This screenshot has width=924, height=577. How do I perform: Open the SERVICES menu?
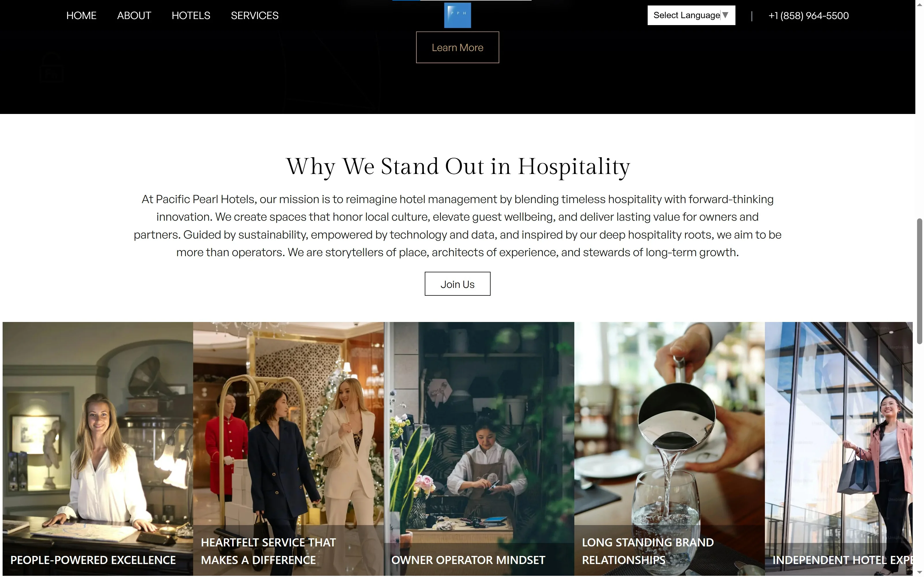pyautogui.click(x=255, y=16)
